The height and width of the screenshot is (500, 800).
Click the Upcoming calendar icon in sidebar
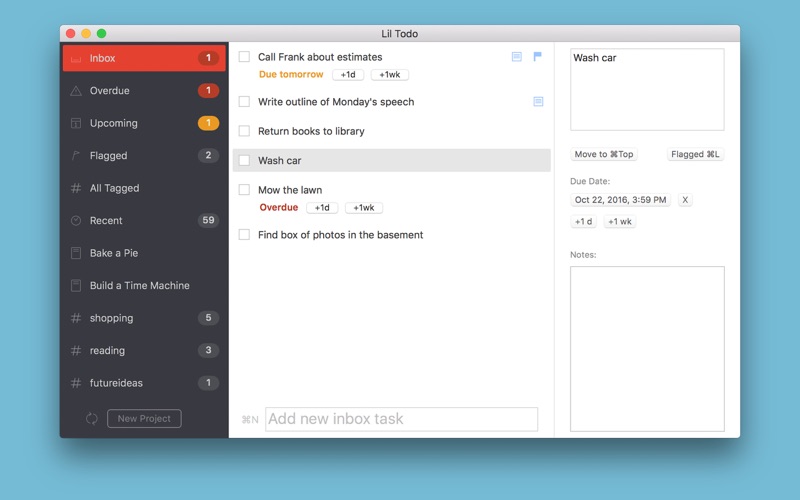click(x=76, y=123)
